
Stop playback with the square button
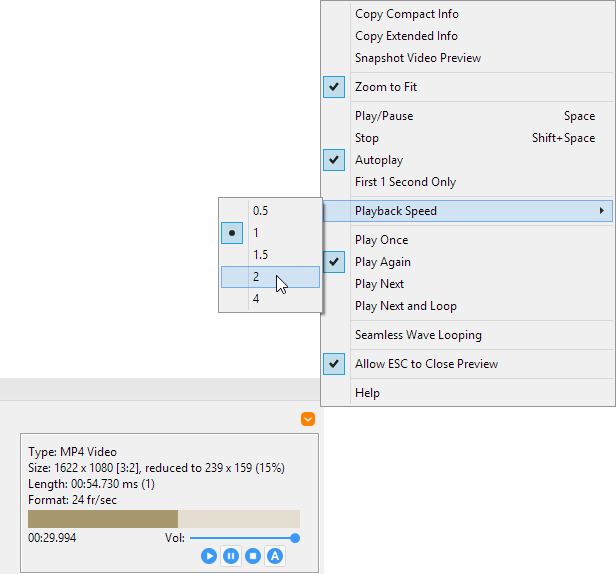pos(253,556)
